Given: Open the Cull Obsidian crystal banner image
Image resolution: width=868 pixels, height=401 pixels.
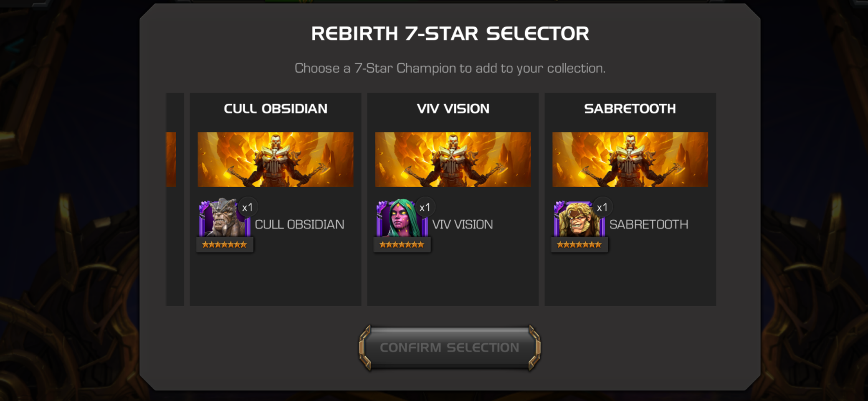Looking at the screenshot, I should coord(276,160).
